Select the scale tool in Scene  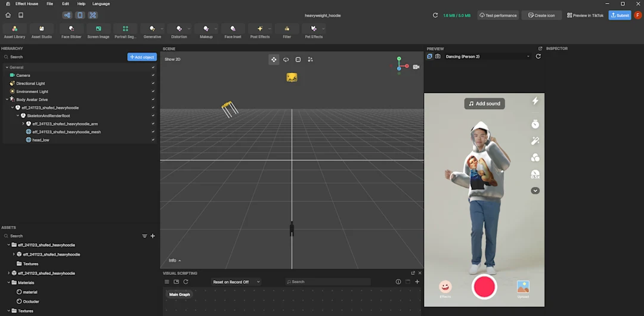[298, 60]
